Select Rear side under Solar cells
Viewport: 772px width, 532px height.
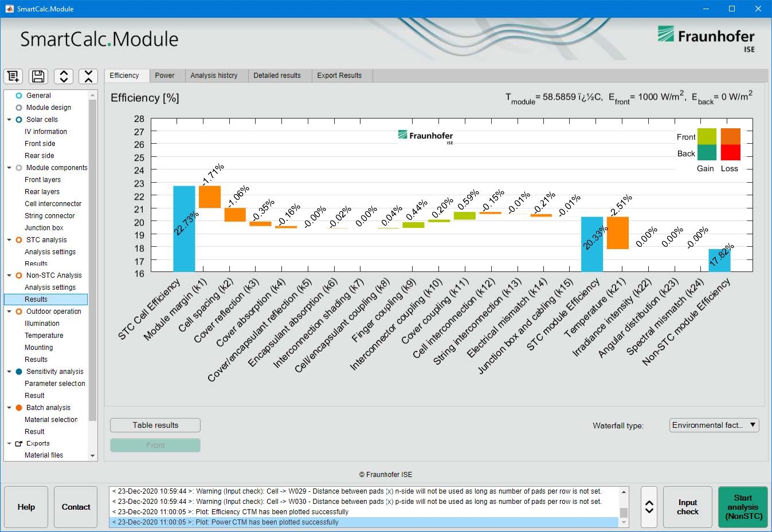(40, 156)
